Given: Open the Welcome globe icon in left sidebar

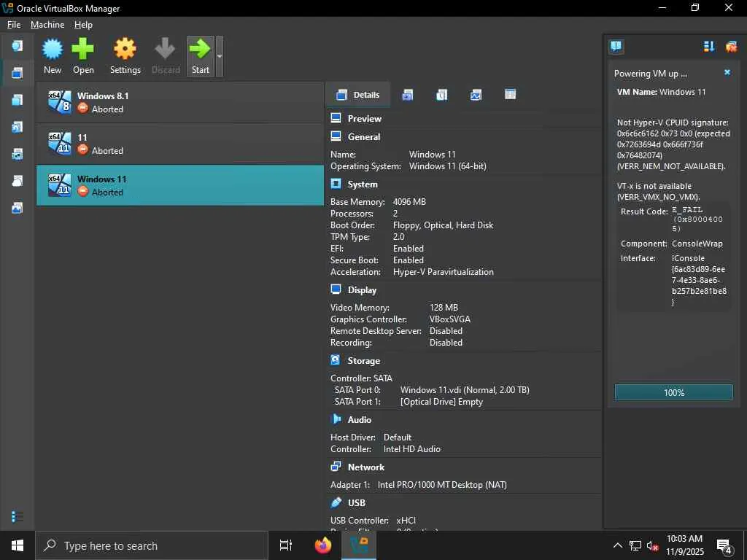Looking at the screenshot, I should pyautogui.click(x=18, y=46).
